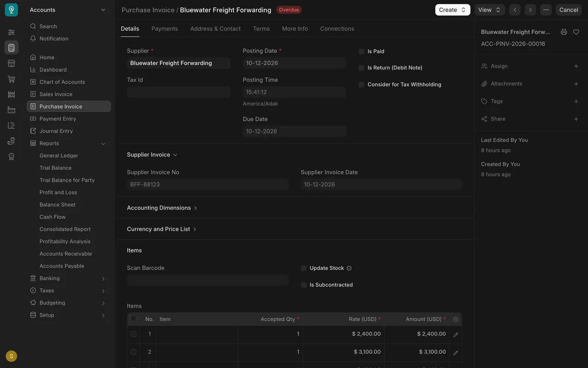Like the invoice with heart icon

576,32
